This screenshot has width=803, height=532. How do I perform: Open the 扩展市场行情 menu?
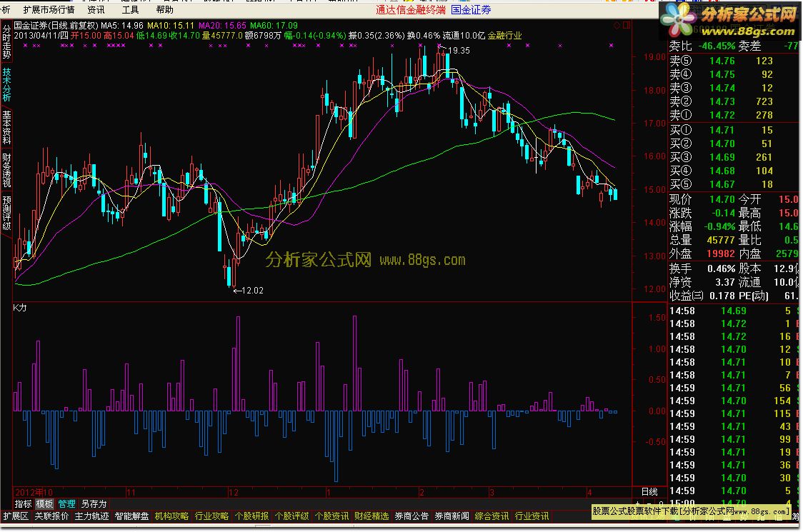coord(48,10)
